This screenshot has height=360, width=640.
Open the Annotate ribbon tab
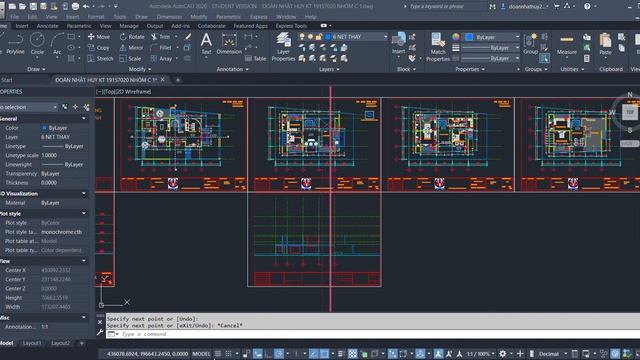pyautogui.click(x=47, y=26)
